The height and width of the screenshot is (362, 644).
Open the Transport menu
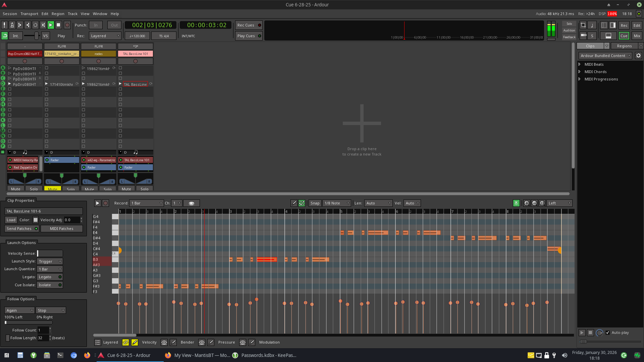29,14
